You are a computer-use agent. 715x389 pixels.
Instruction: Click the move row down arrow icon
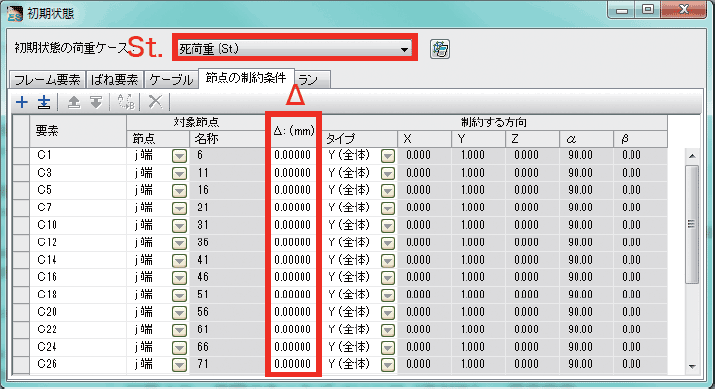pyautogui.click(x=96, y=102)
